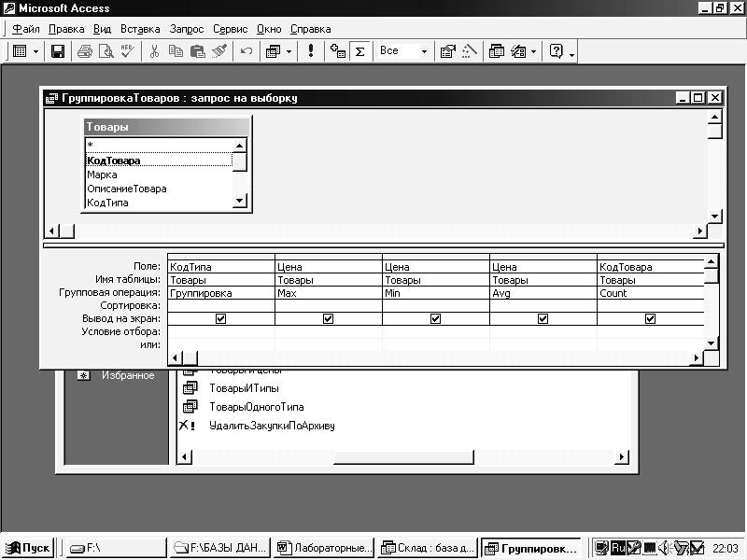Select the asterisk row in Товары list

tap(159, 146)
